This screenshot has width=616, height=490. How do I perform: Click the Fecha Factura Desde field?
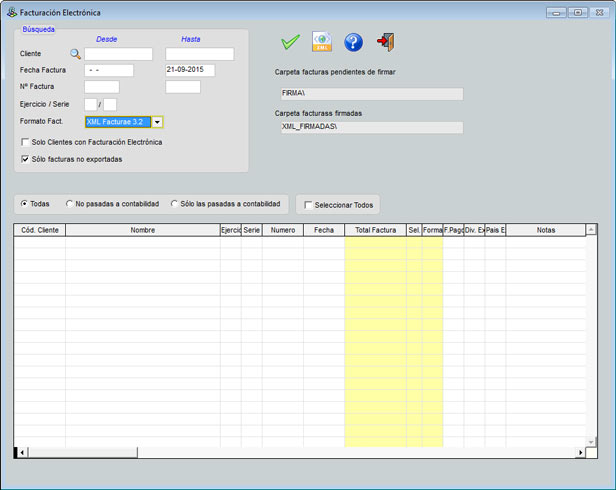point(109,70)
